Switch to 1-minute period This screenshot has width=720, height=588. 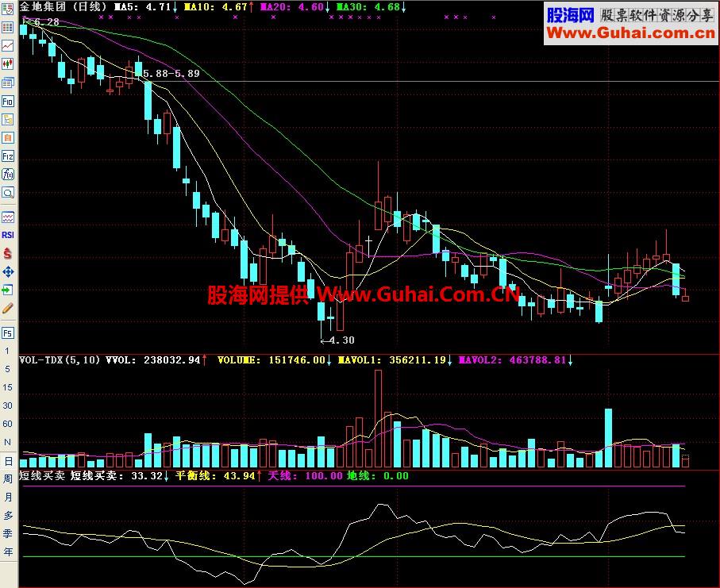[7, 352]
